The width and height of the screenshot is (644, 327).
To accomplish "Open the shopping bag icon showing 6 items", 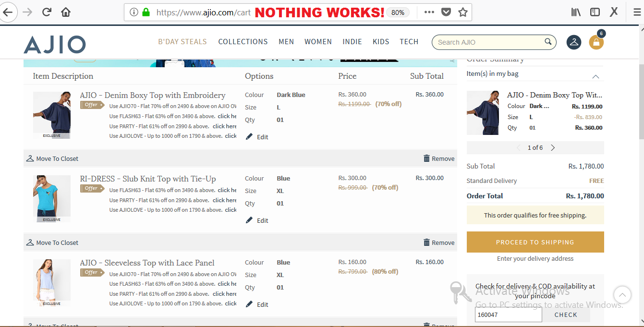I will [x=596, y=42].
